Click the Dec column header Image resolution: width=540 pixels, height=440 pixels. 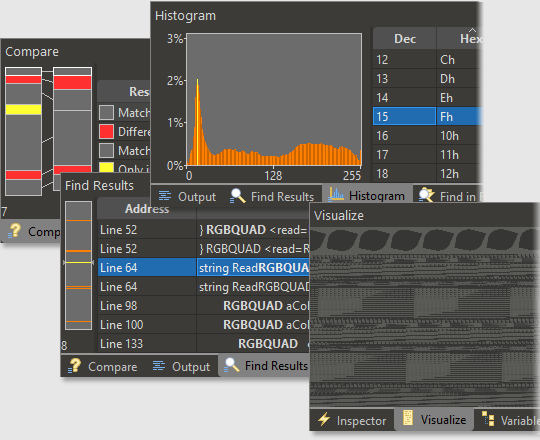pos(405,39)
